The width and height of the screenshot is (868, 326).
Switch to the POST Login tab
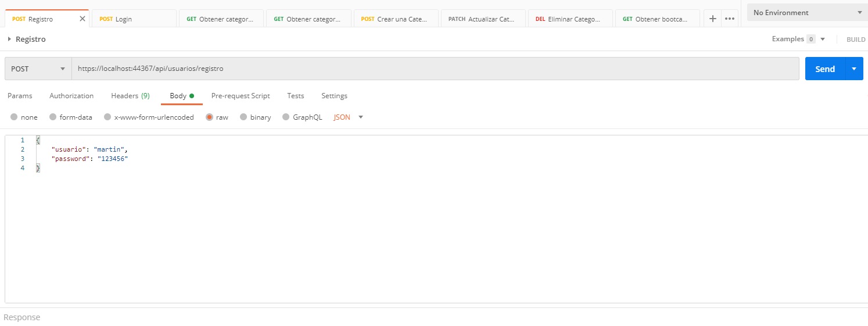[x=133, y=19]
